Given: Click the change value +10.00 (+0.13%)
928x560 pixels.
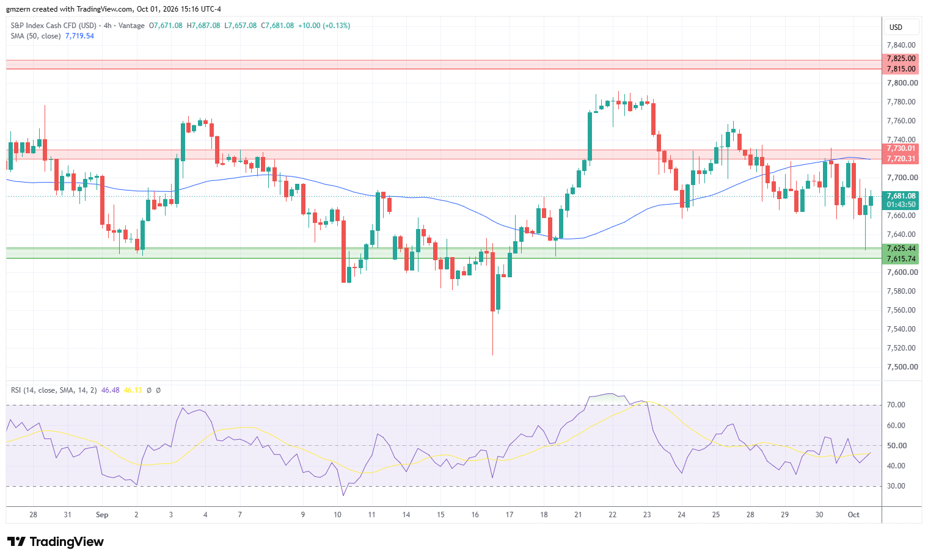Looking at the screenshot, I should coord(324,26).
